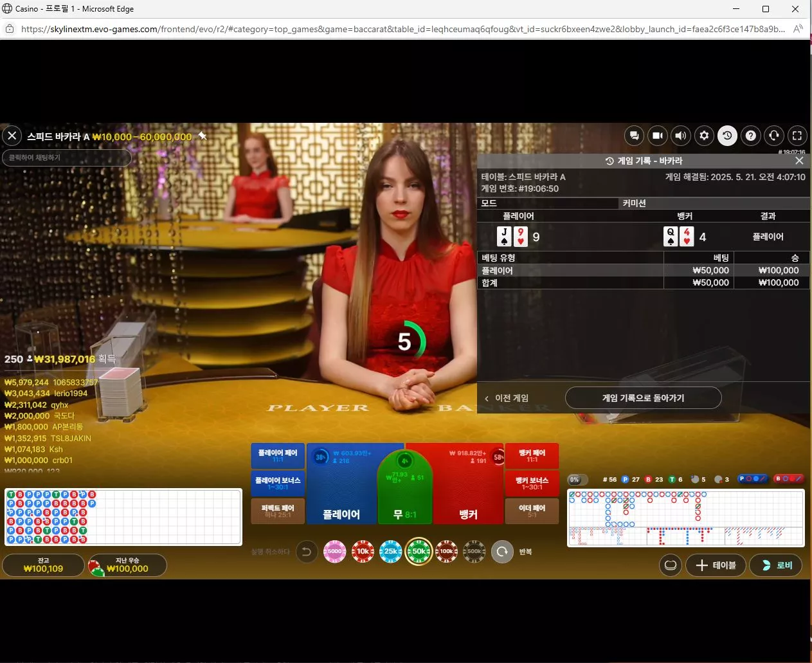Screen dimensions: 812x663
Task: Click winner name lerio1994
Action: (71, 394)
